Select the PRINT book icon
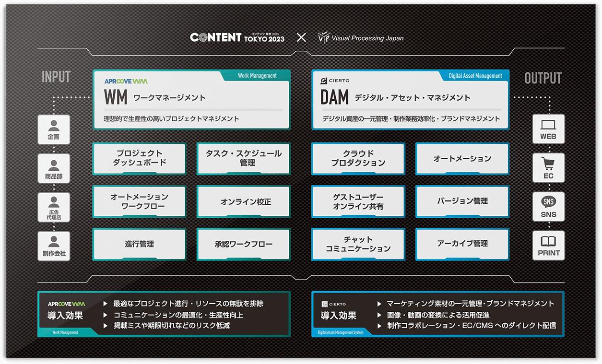 coord(548,245)
